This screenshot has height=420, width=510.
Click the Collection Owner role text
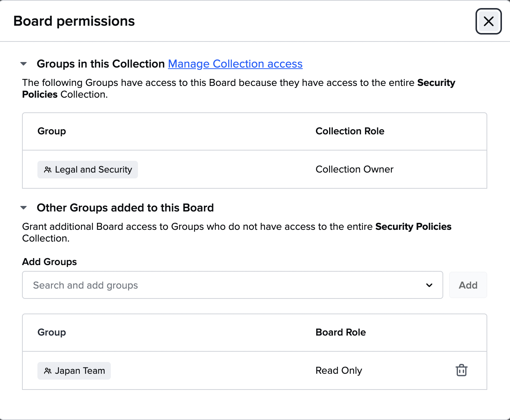[354, 169]
